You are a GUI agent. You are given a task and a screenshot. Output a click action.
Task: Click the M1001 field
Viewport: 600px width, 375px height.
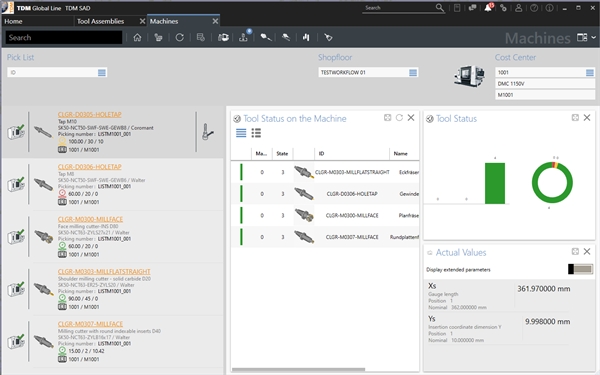click(545, 95)
